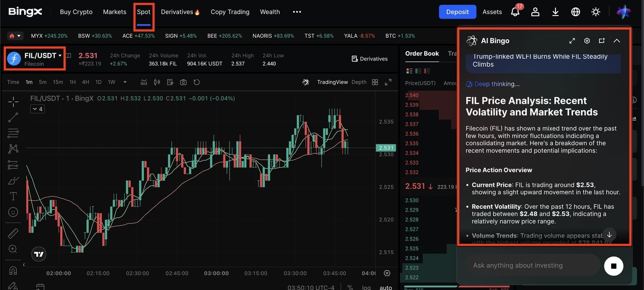Open the Buy Crypto menu
The width and height of the screenshot is (644, 290).
[x=76, y=12]
